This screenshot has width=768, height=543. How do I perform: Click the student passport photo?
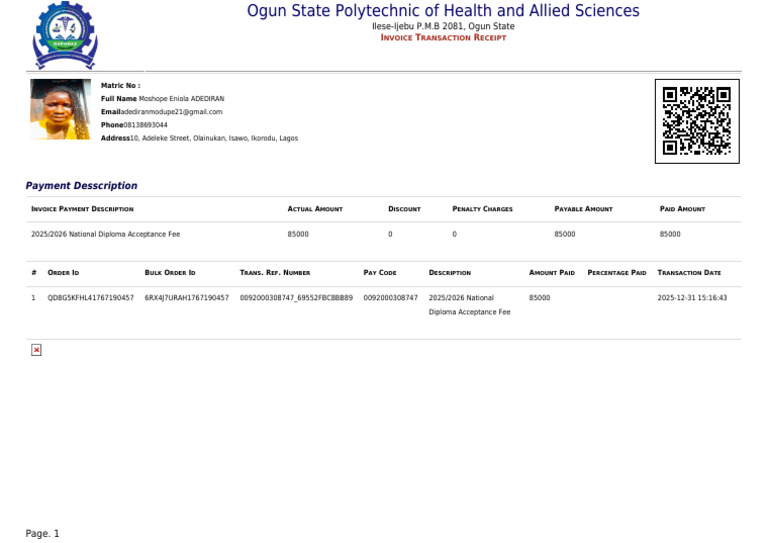(x=61, y=109)
